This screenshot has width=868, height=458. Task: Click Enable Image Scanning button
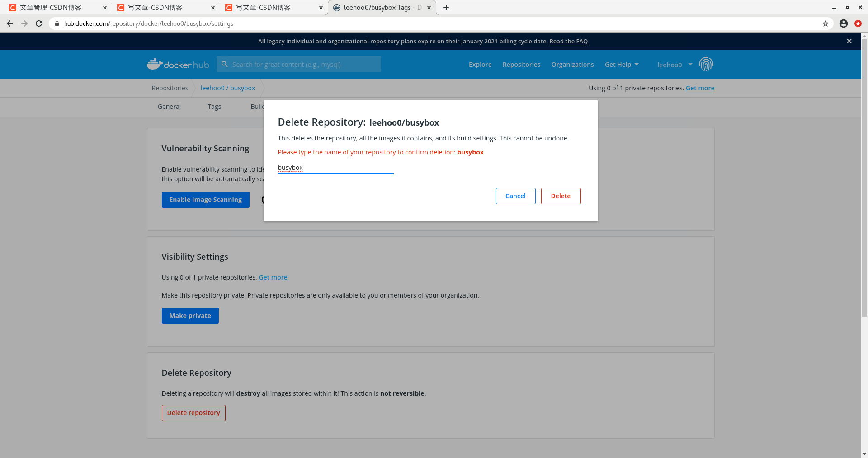click(205, 200)
